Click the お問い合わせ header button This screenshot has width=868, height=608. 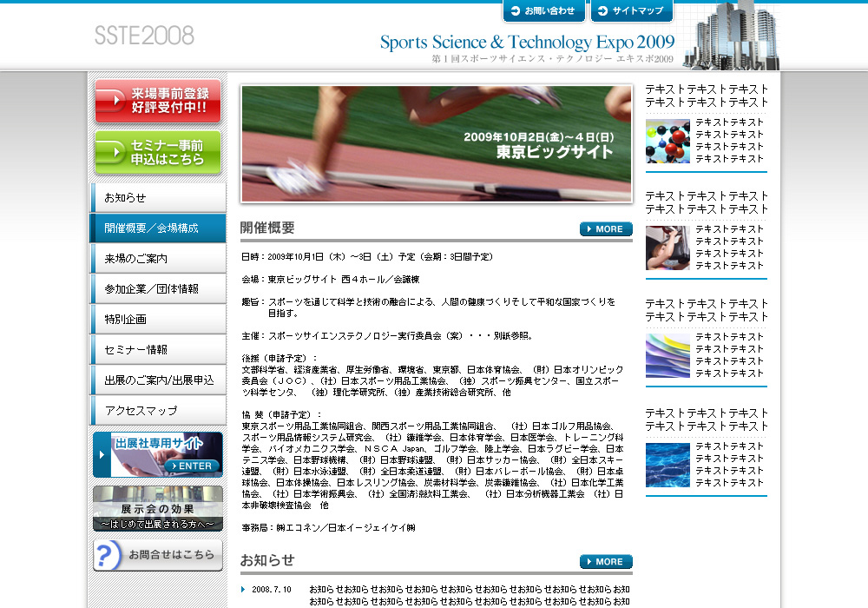(x=543, y=11)
